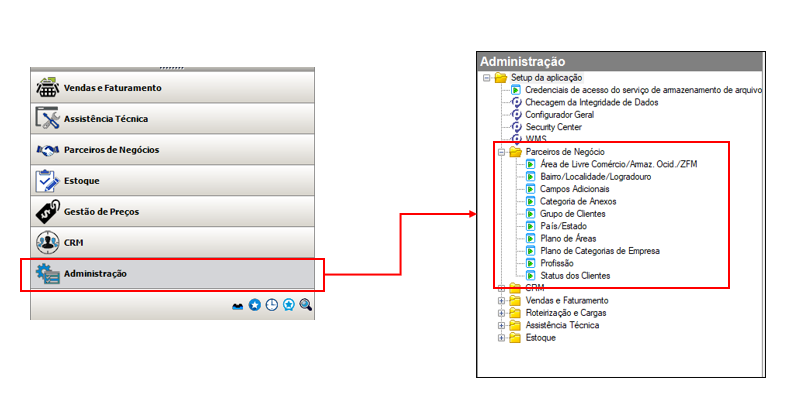
Task: Click the Vendas e Faturamento cart icon
Action: [48, 87]
